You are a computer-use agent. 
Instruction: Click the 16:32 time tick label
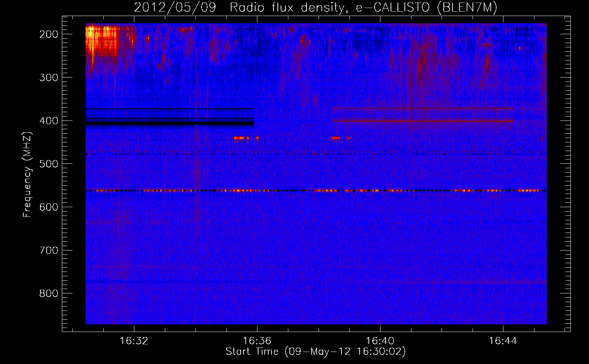tap(134, 341)
